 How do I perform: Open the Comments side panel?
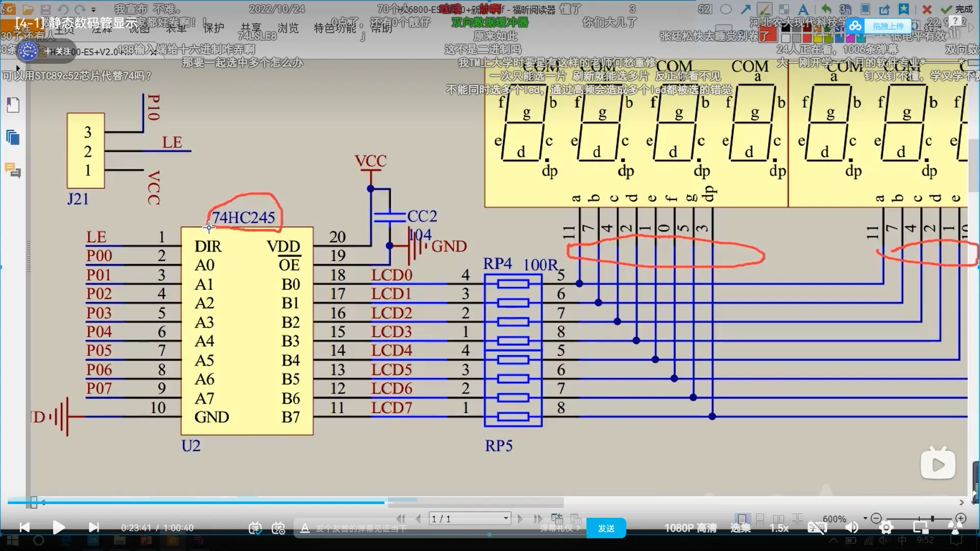coord(13,170)
